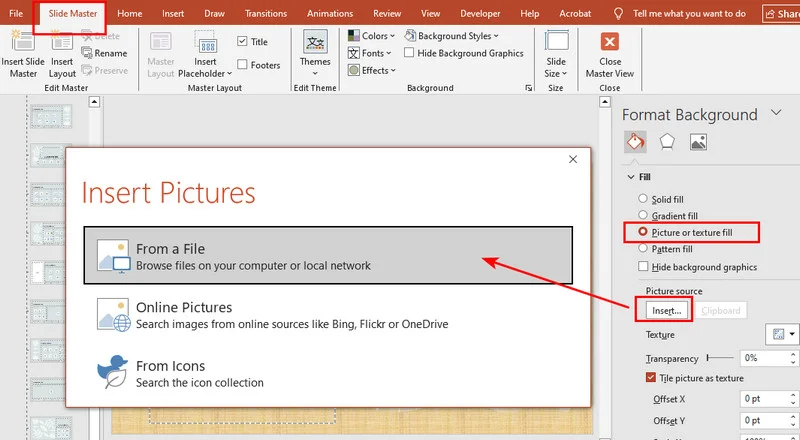Move the Transparency slider
Screen dimensions: 800x440
709,358
